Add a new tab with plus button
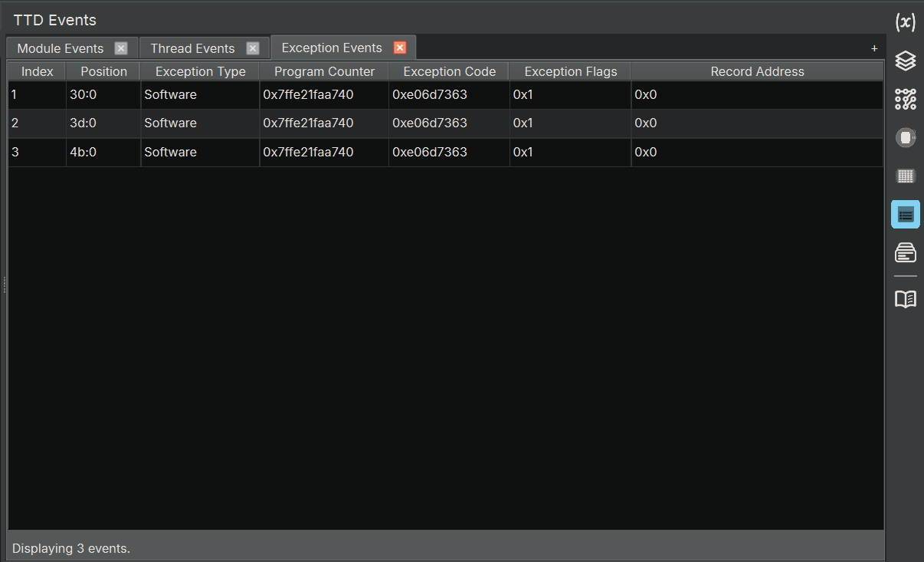This screenshot has width=924, height=562. 874,48
